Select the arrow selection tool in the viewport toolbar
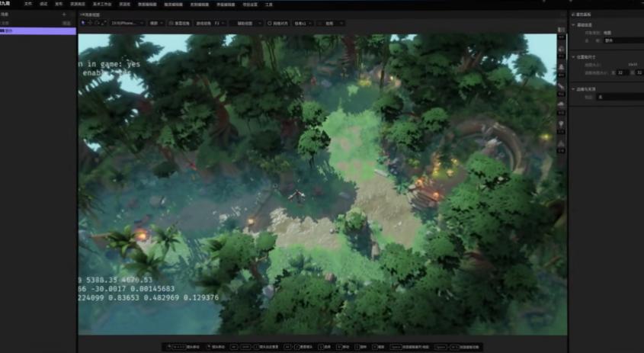 (83, 23)
